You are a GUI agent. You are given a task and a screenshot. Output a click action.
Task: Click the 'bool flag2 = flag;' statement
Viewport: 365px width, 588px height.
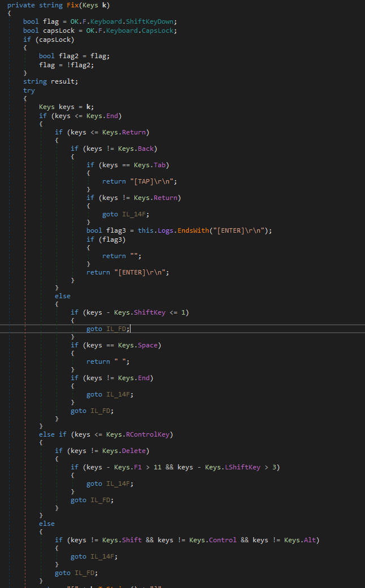pyautogui.click(x=74, y=56)
